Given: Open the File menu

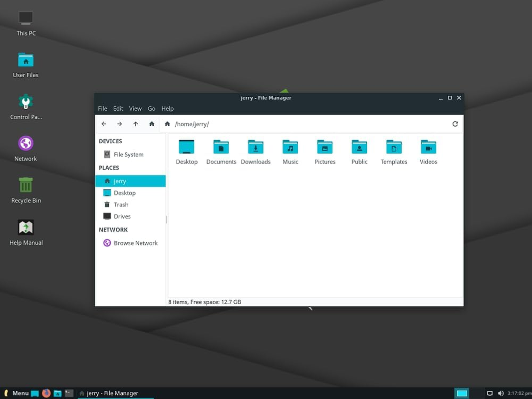Looking at the screenshot, I should [x=102, y=108].
